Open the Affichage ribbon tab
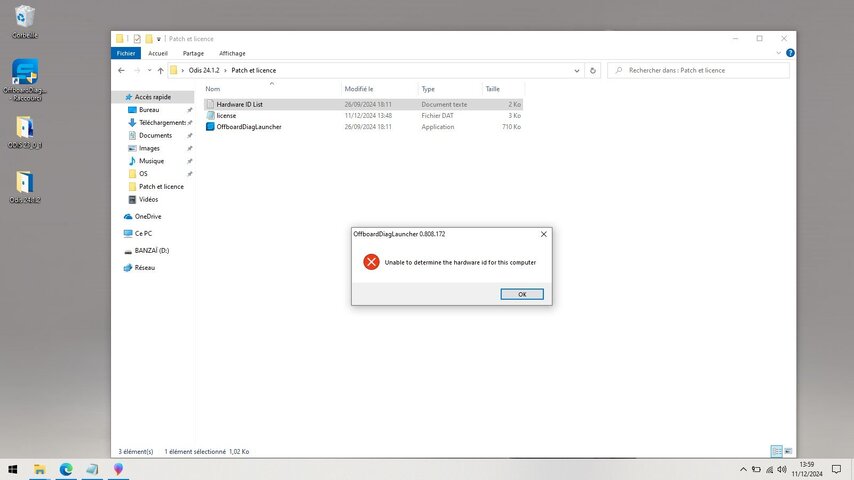 point(232,53)
